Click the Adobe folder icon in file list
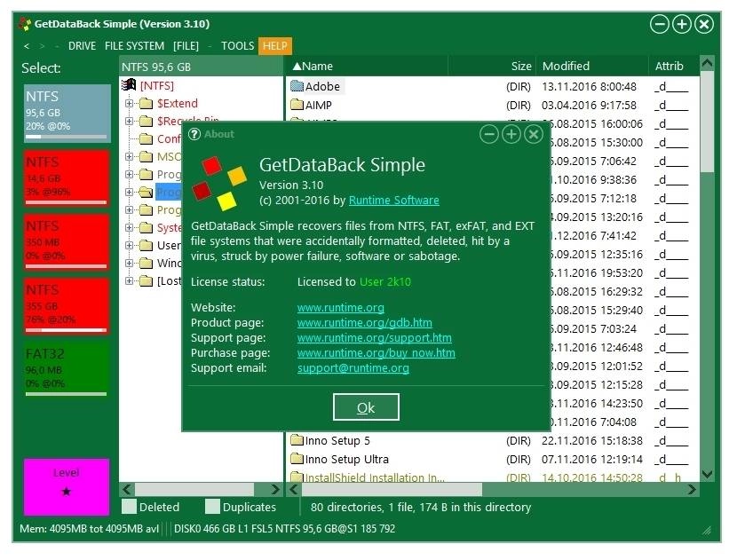This screenshot has width=737, height=560. 297,86
